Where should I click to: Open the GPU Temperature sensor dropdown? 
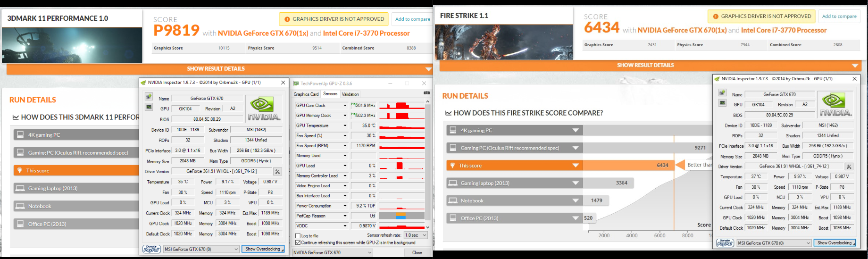point(345,125)
